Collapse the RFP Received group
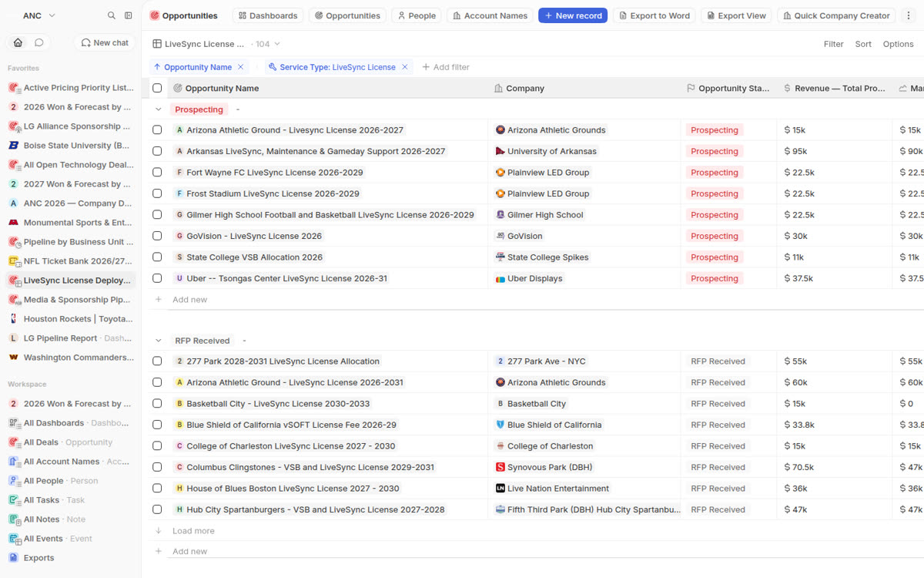Screen dimensions: 924x578 coord(159,340)
